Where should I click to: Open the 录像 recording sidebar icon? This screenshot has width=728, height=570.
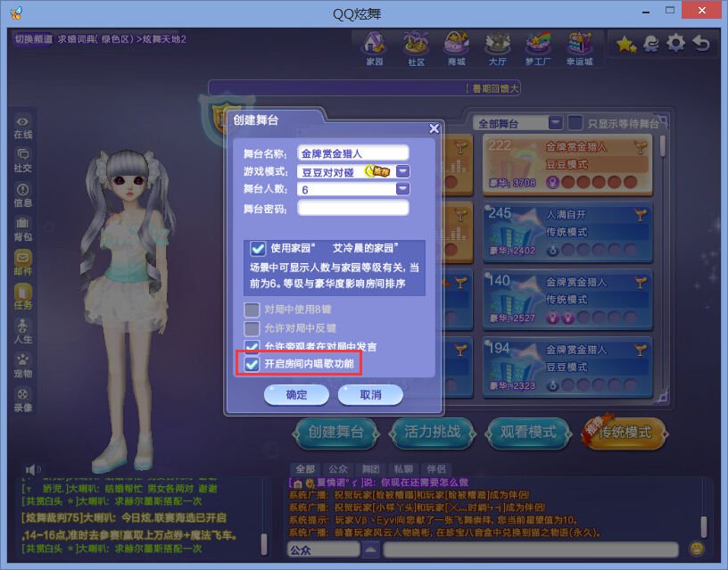[x=23, y=401]
